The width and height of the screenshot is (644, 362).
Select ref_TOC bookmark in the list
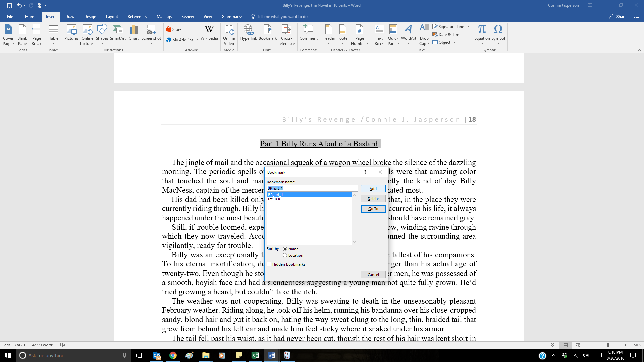click(x=275, y=199)
